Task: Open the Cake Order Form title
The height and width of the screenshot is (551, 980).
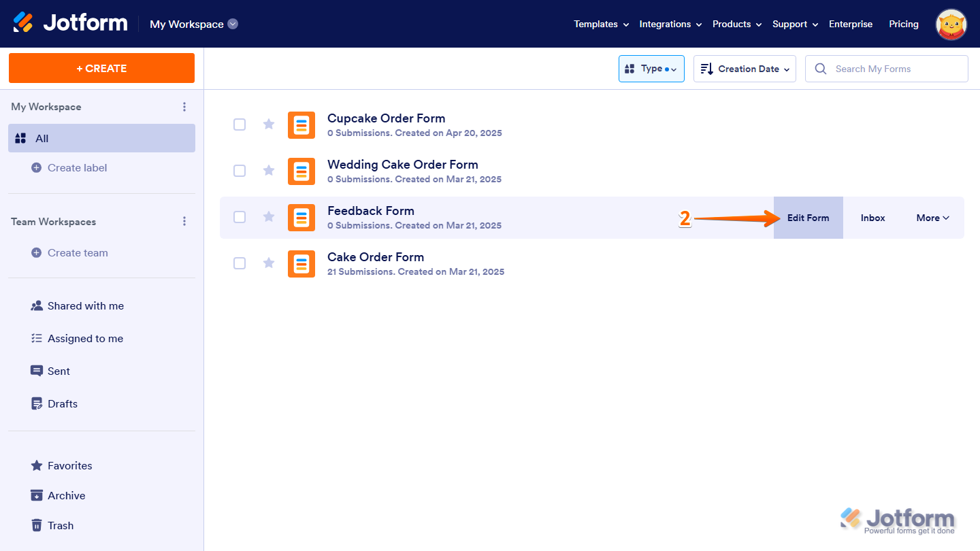Action: click(376, 257)
